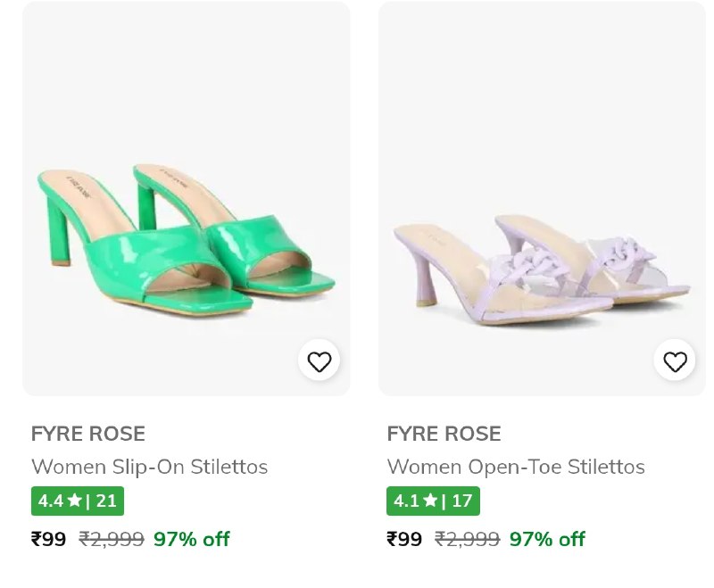Click the star icon in the 4.4 rating badge
Screen dimensions: 714x588
74,501
